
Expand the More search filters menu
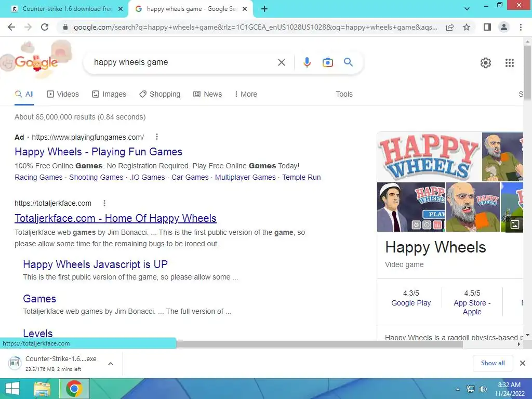(x=246, y=94)
